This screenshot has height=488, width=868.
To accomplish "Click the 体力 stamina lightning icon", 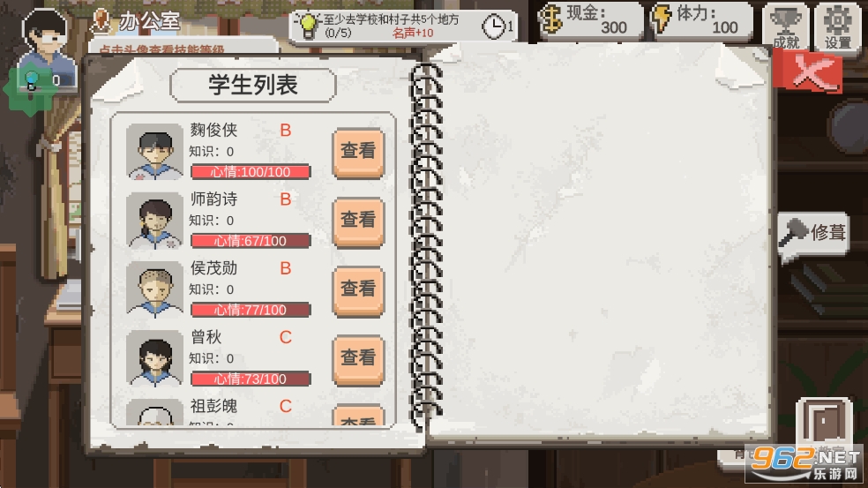I will (x=661, y=19).
